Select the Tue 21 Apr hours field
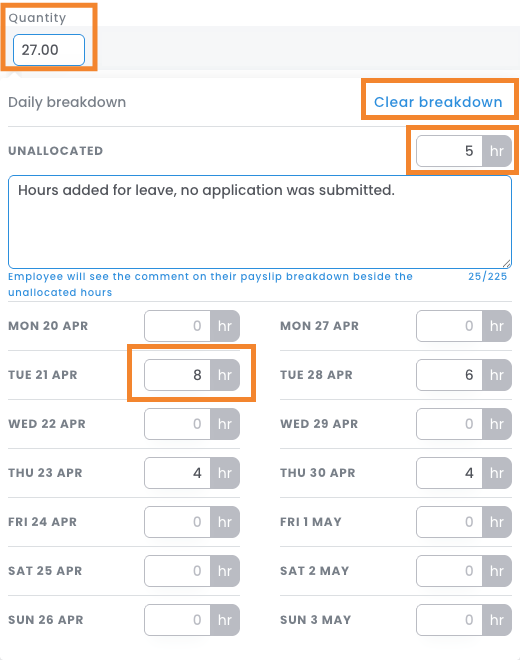 point(177,375)
